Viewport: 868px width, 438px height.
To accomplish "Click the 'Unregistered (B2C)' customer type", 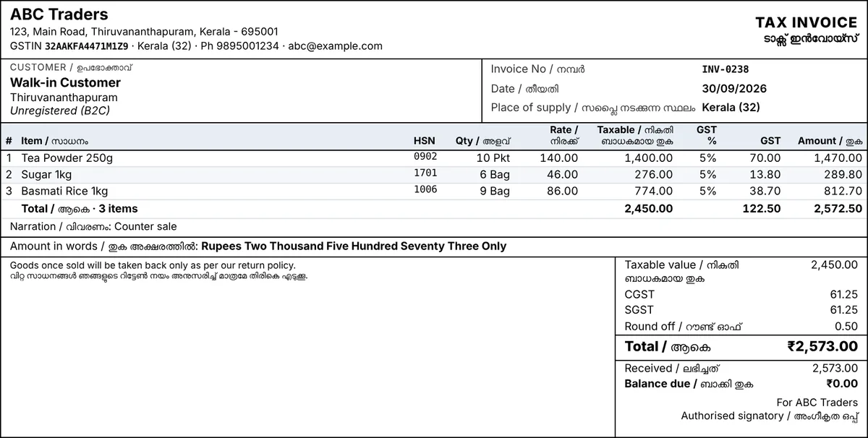I will tap(60, 111).
